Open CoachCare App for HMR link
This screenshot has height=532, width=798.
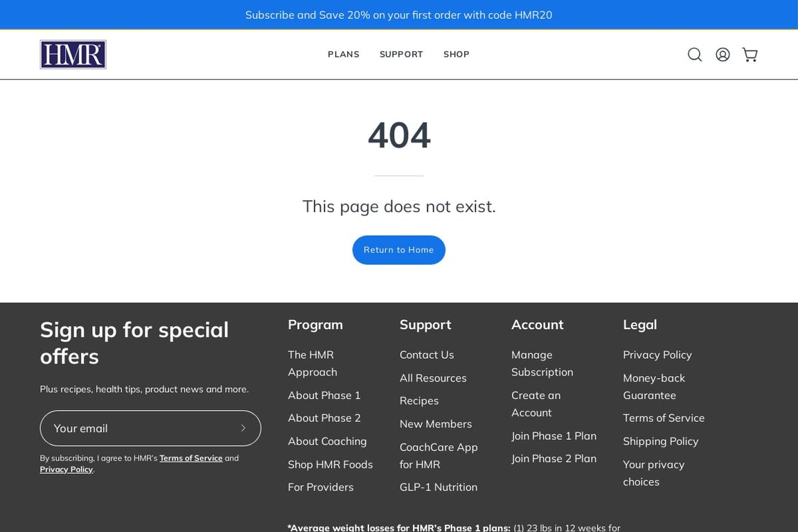point(438,456)
